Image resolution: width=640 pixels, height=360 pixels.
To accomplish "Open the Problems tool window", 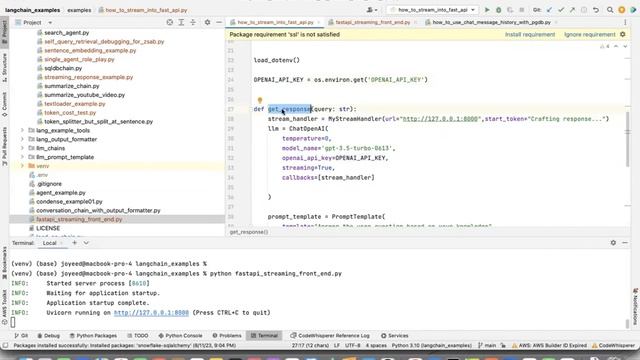I will (227, 336).
